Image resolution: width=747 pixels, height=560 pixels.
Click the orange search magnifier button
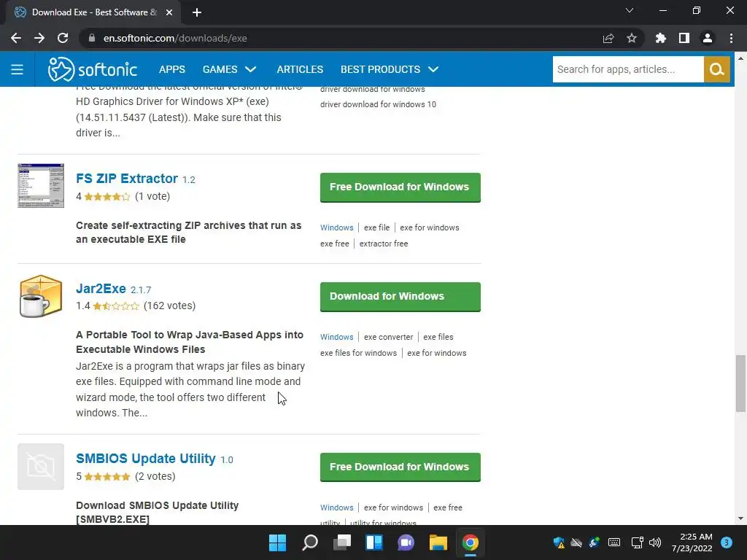tap(716, 69)
